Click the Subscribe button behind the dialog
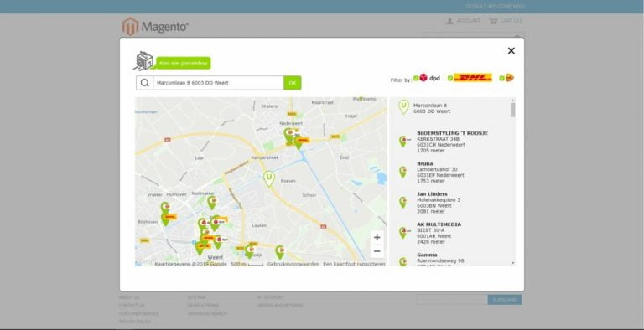Image resolution: width=644 pixels, height=330 pixels. click(x=505, y=300)
